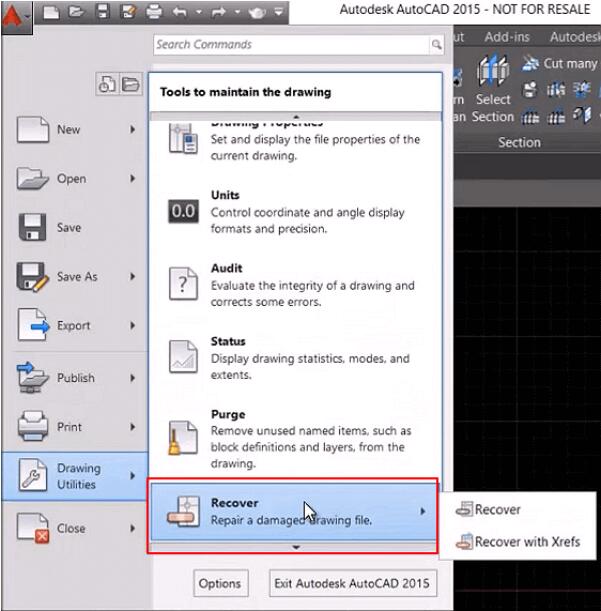Click New in the quick access toolbar
This screenshot has height=611, width=601.
[51, 12]
